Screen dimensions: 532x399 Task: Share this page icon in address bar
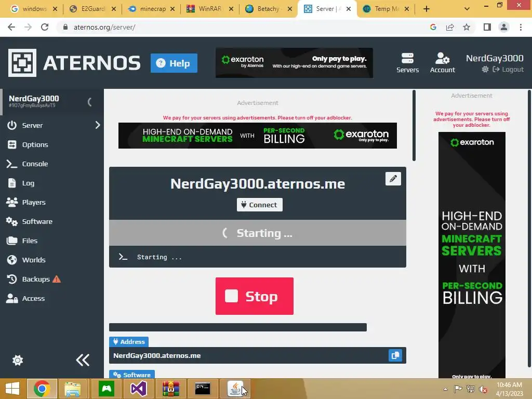click(450, 27)
